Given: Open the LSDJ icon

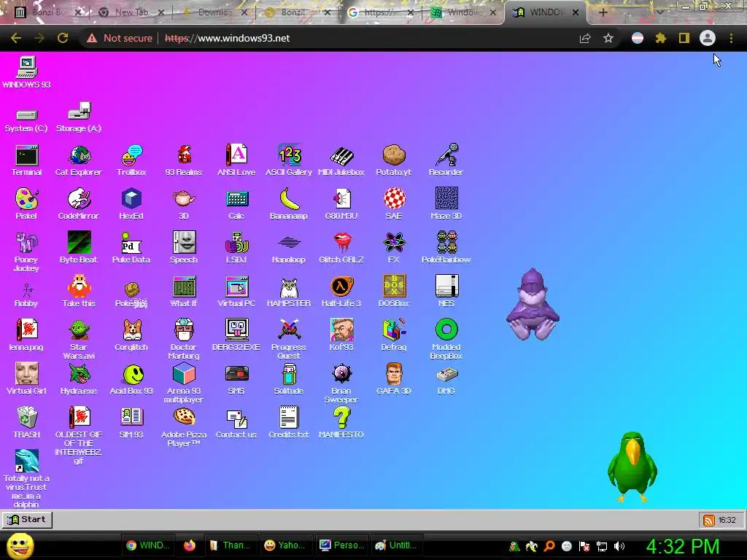Looking at the screenshot, I should tap(236, 248).
